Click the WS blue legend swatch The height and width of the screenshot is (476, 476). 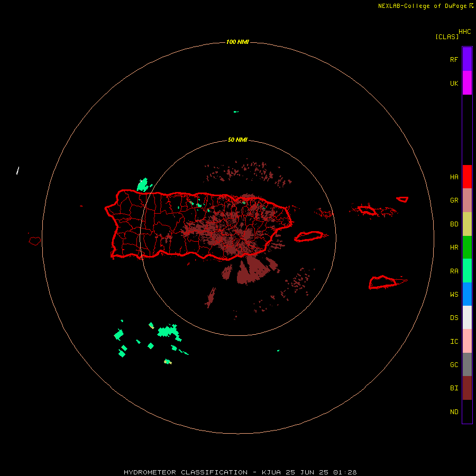pyautogui.click(x=467, y=294)
